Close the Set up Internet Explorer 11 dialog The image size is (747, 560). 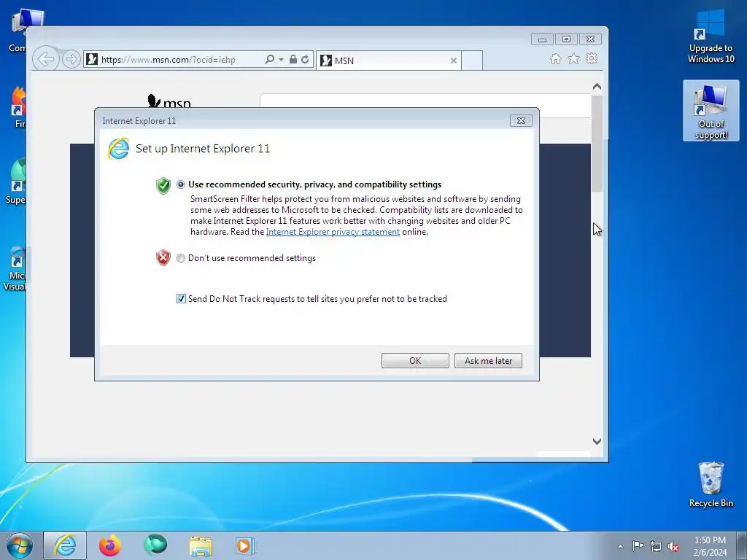[x=521, y=121]
